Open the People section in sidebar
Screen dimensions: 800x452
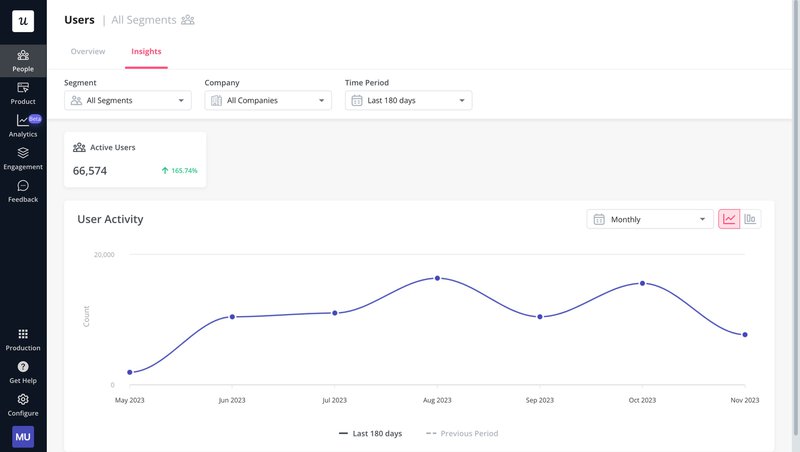[x=23, y=61]
